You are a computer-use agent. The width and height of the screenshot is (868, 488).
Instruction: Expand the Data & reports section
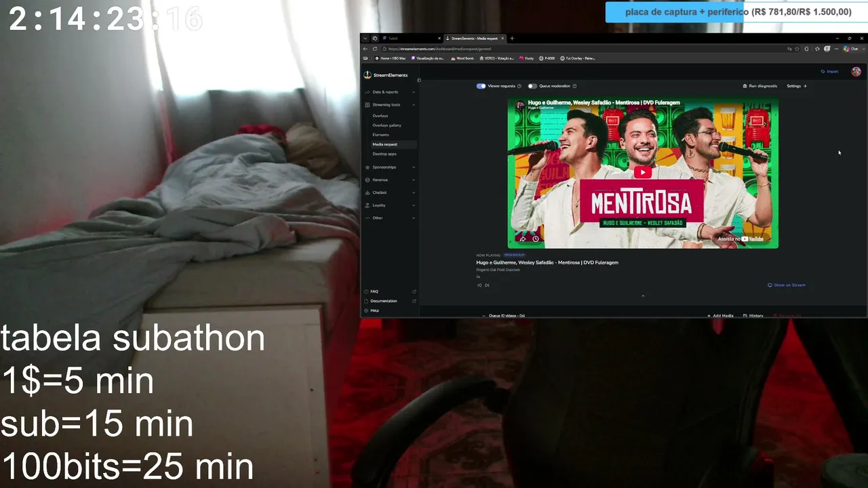tap(390, 92)
